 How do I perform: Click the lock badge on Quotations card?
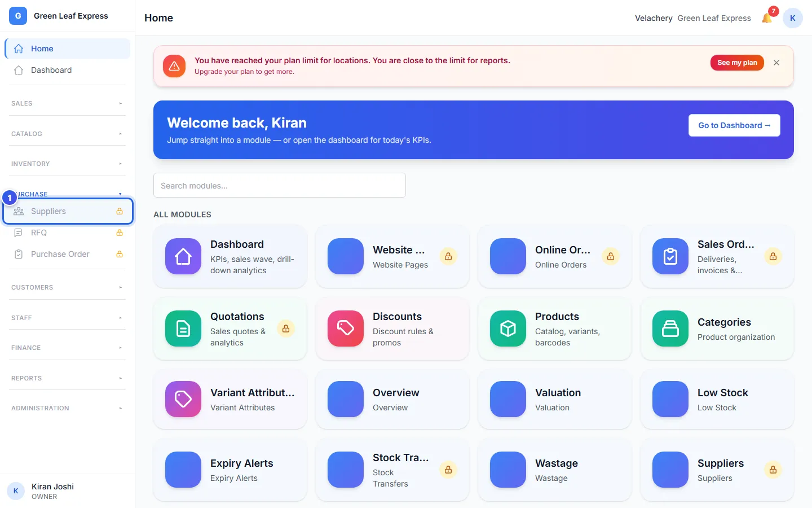[x=286, y=329]
